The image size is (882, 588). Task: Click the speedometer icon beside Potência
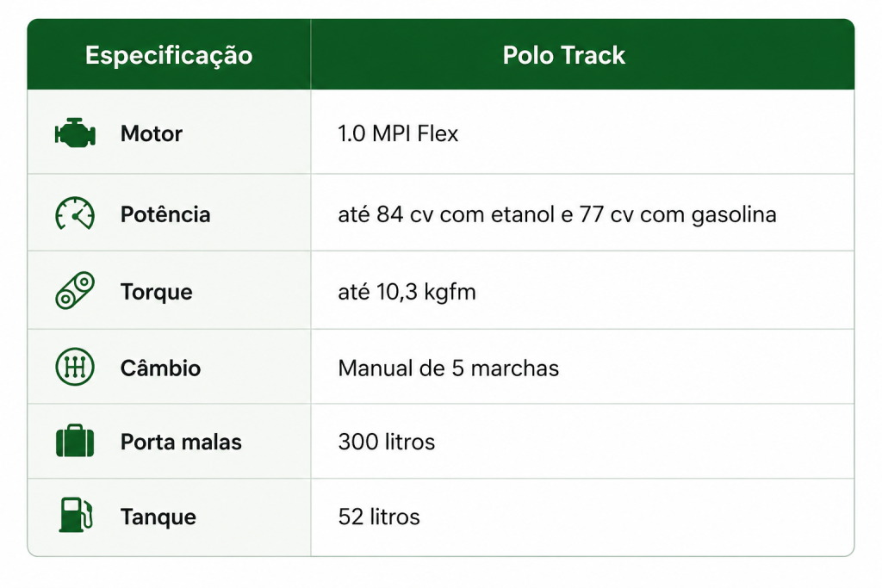point(75,214)
